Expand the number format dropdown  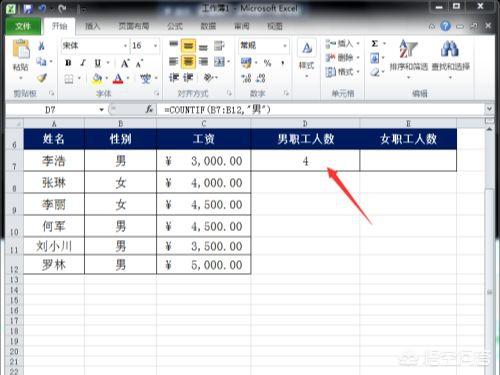point(285,46)
